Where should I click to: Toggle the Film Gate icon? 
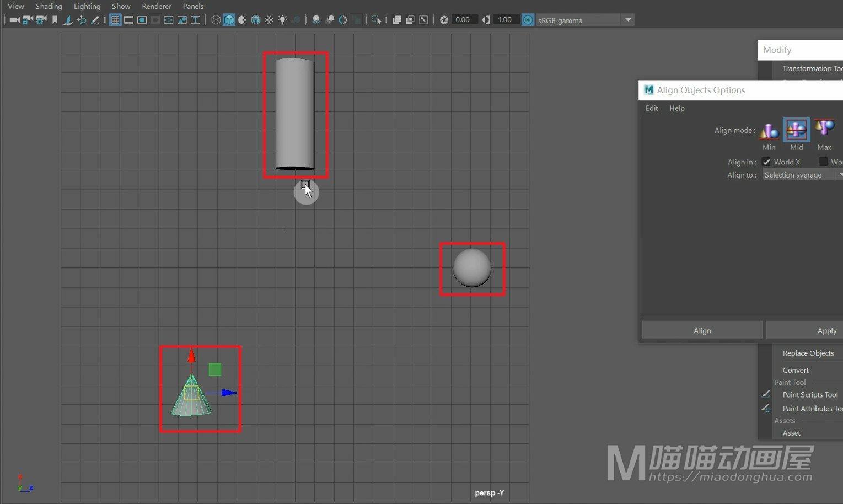pyautogui.click(x=128, y=20)
